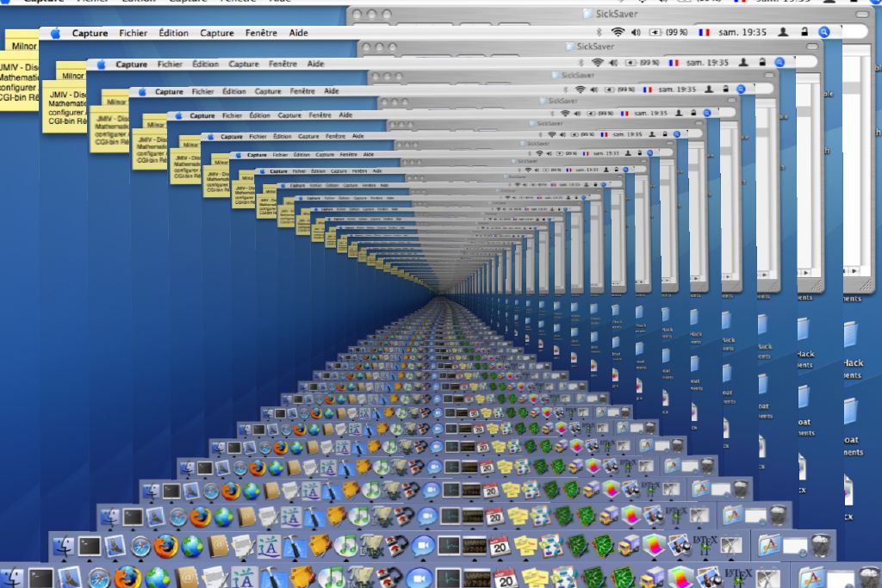Launch Safari from the largest complete Dock row
The height and width of the screenshot is (588, 882).
140,546
